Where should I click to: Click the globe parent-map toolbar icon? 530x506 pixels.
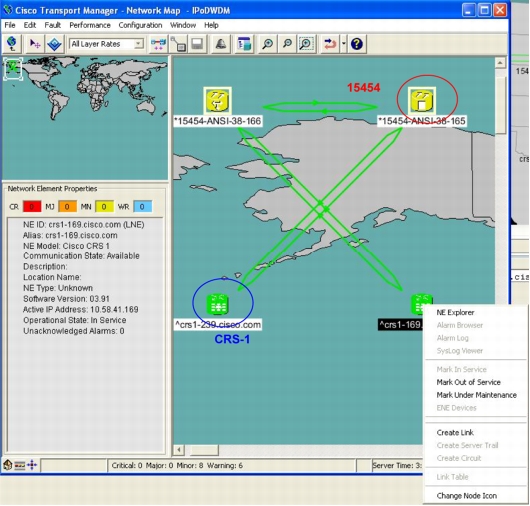tap(12, 44)
